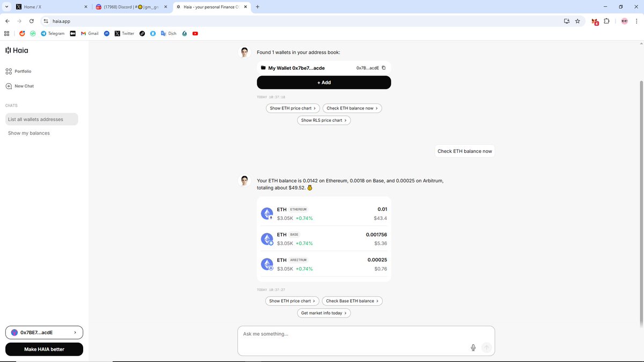Open the Show ETH price chart suggestion

tap(292, 301)
